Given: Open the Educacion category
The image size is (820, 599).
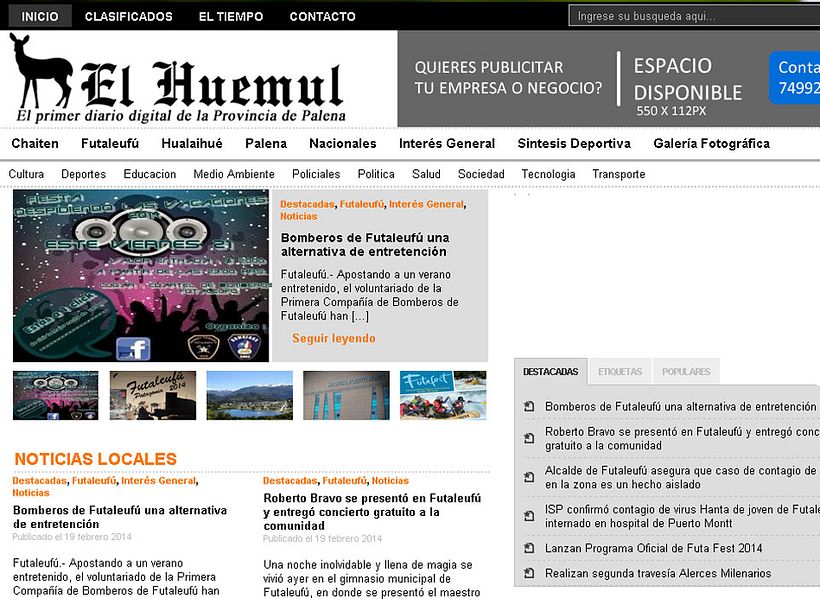Looking at the screenshot, I should coord(150,174).
